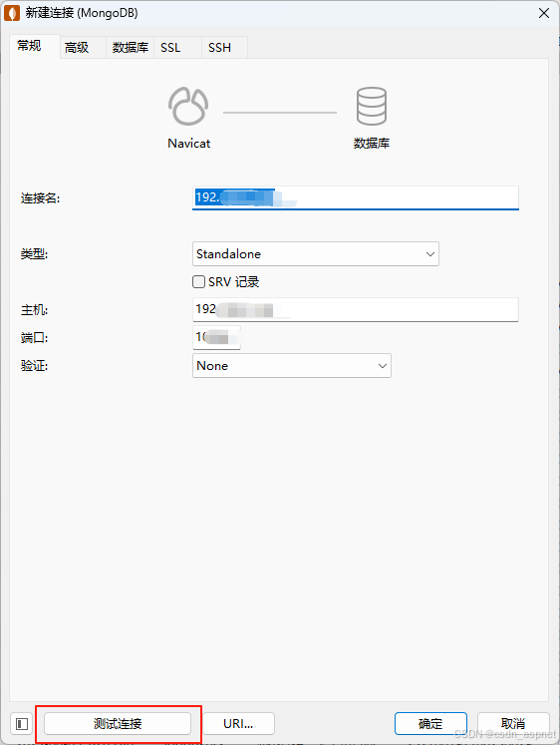Confirm with the 确定 button

pos(430,724)
